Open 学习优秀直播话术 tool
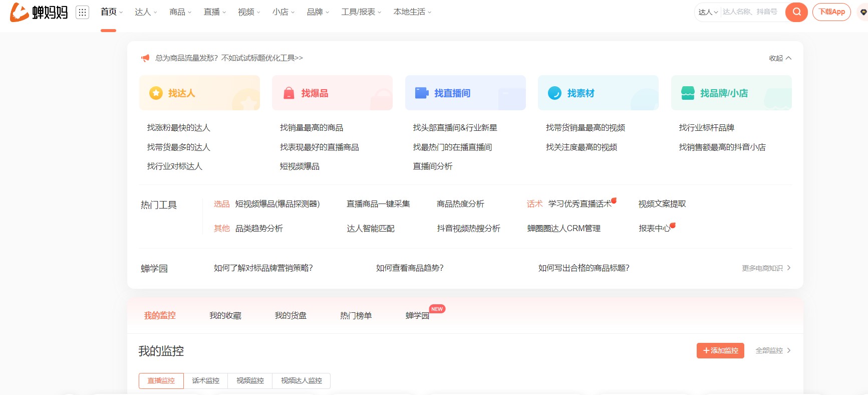Viewport: 868px width, 395px height. 580,204
